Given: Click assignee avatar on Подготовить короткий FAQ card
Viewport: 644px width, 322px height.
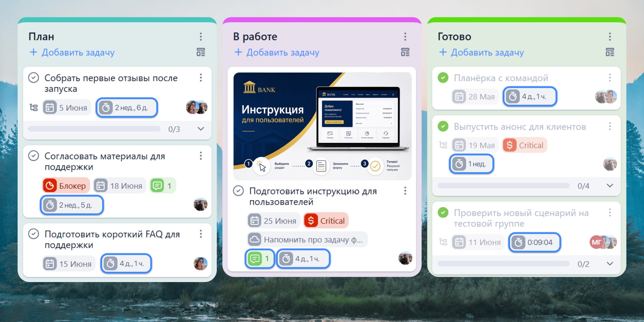Looking at the screenshot, I should coord(201,264).
